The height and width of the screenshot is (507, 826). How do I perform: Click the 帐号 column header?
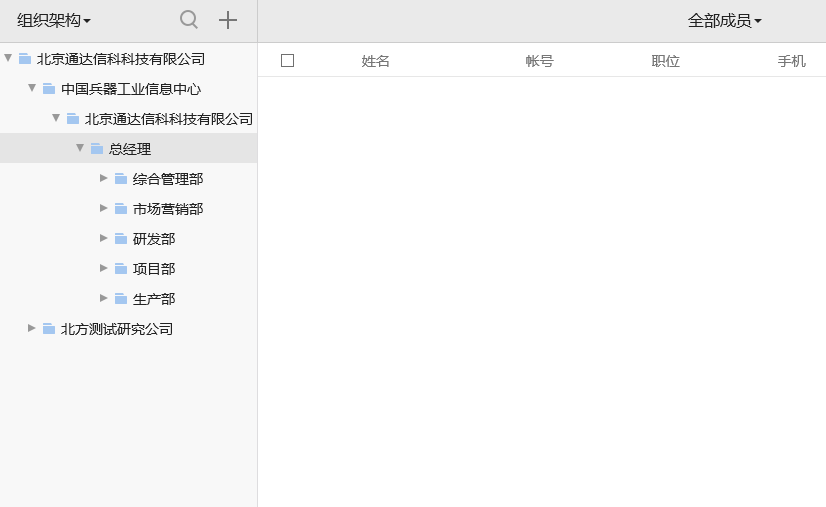[x=539, y=61]
